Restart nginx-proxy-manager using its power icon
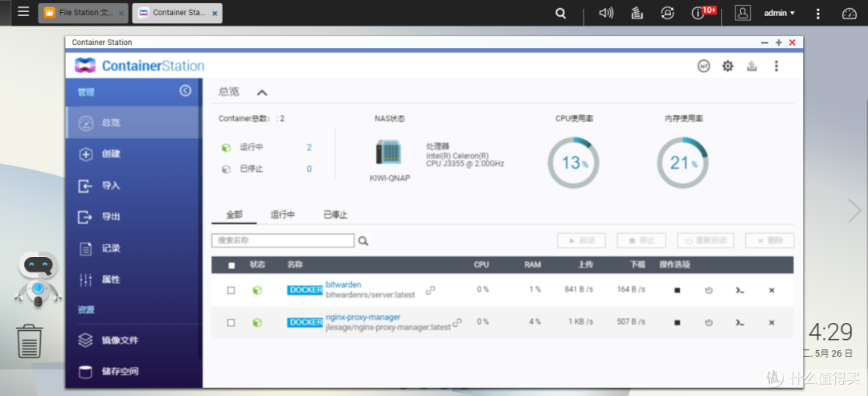The image size is (868, 396). [x=709, y=322]
